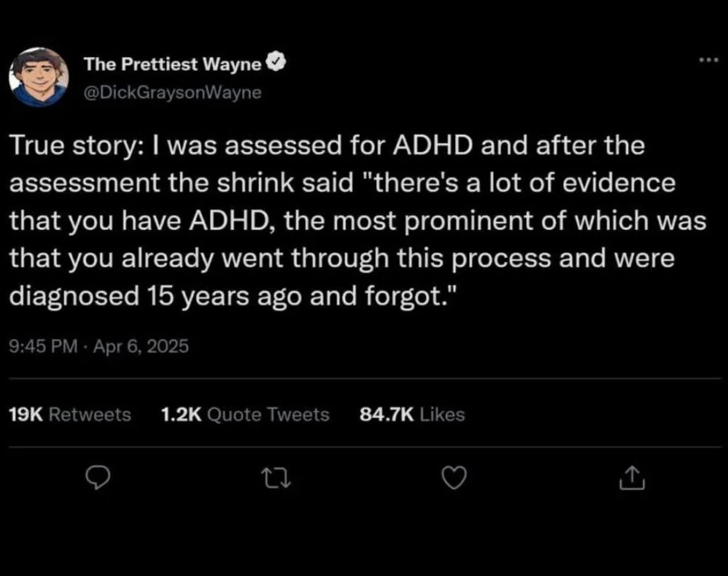Screen dimensions: 728x576
Task: Click the 'Likes' label in stats row
Action: tap(441, 414)
